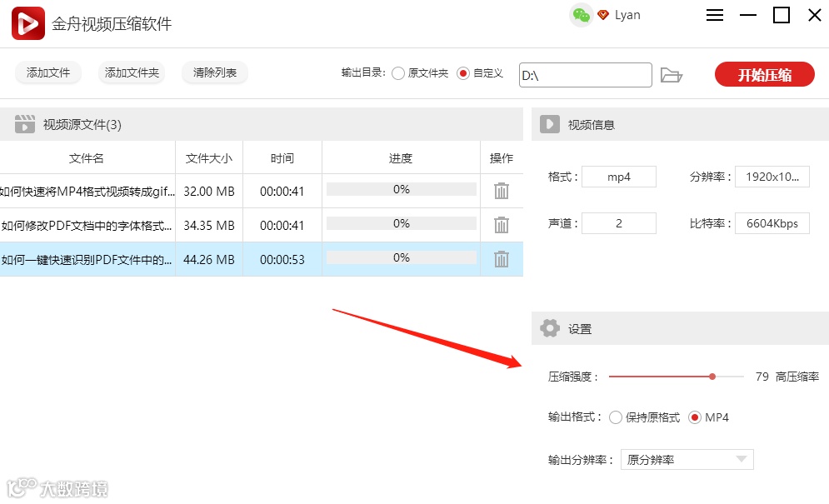Start compression with 开始压缩 button
The height and width of the screenshot is (504, 829).
pos(765,75)
